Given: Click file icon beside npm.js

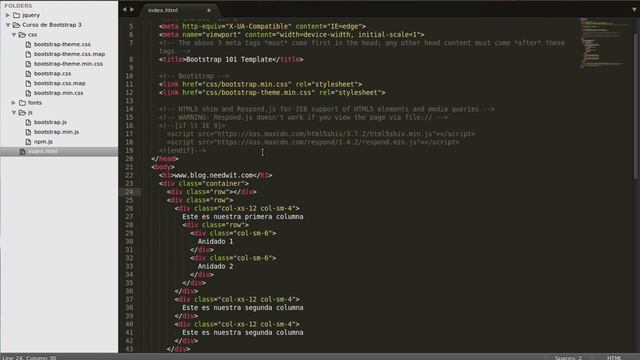Looking at the screenshot, I should (x=28, y=142).
